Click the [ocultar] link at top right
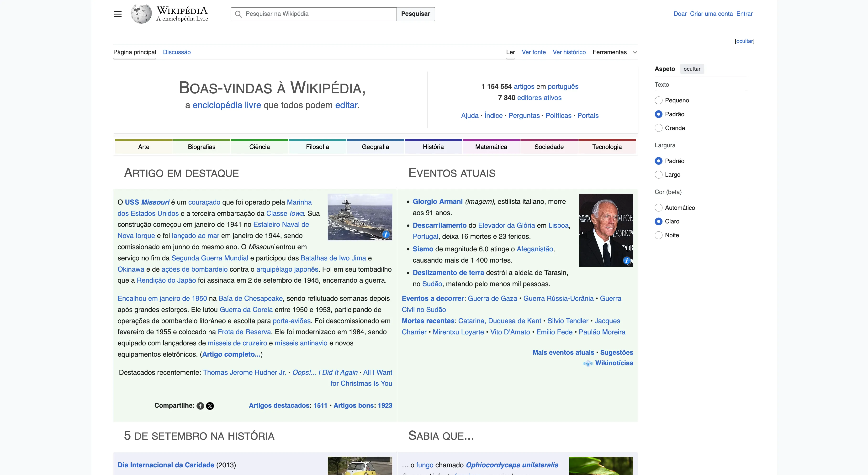The height and width of the screenshot is (475, 868). point(744,41)
